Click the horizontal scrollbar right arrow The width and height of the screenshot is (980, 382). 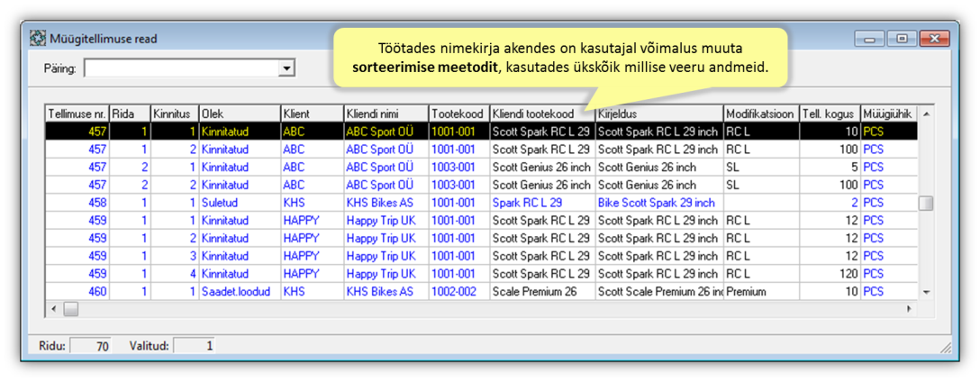tap(908, 309)
